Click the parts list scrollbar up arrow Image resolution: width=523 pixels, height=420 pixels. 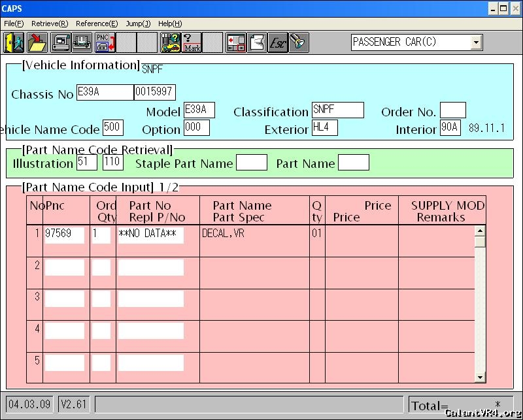(x=481, y=231)
